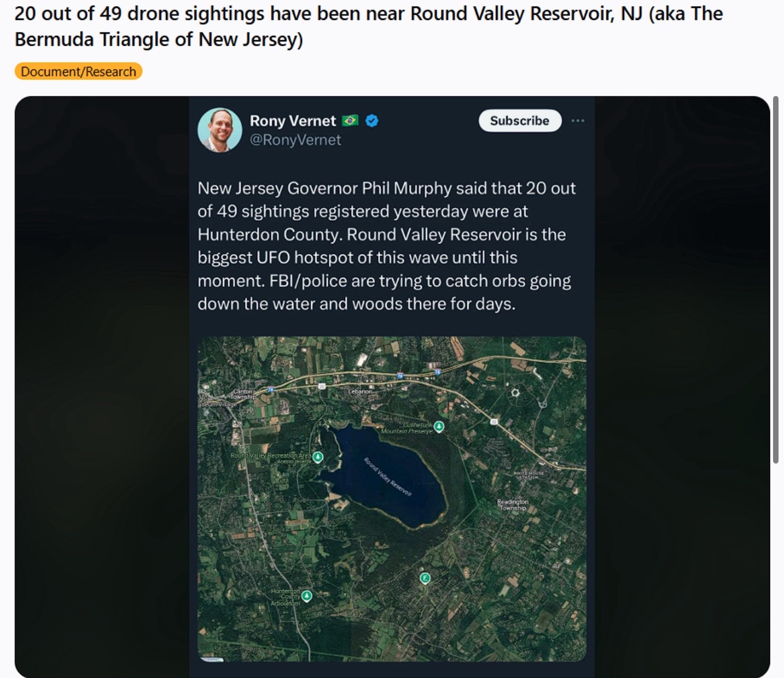Click the Readington Township map label
The image size is (784, 678).
pyautogui.click(x=513, y=504)
